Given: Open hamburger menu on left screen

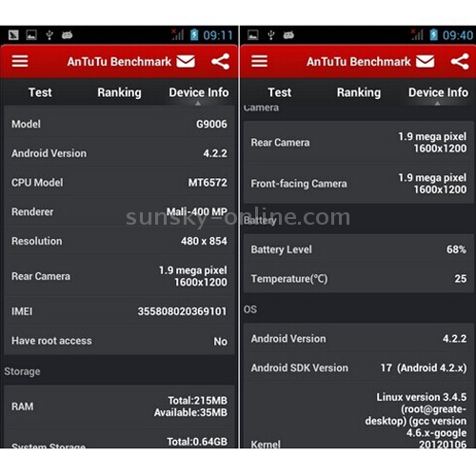Looking at the screenshot, I should [20, 61].
